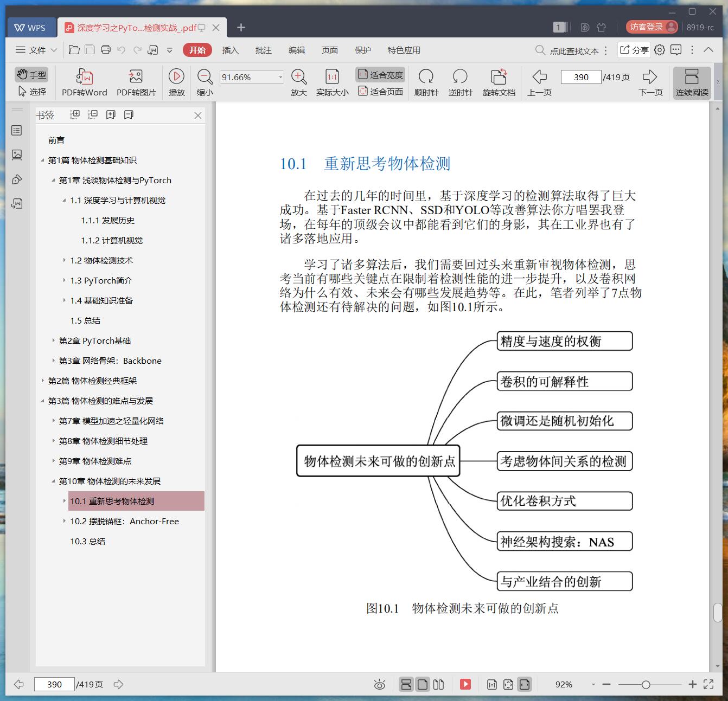Click the toolbar page number field showing 390
The image size is (728, 701).
[x=581, y=77]
